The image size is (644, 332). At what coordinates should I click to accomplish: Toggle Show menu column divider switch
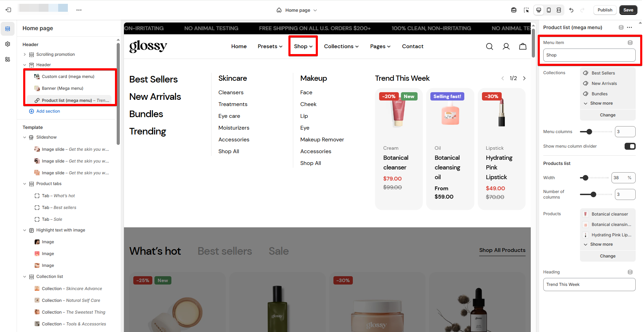tap(630, 146)
